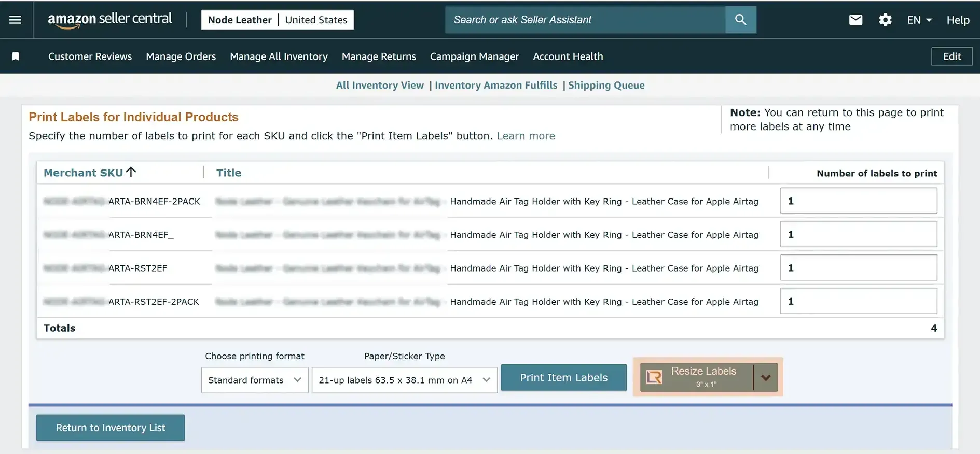Go to Manage Orders
980x454 pixels.
181,56
